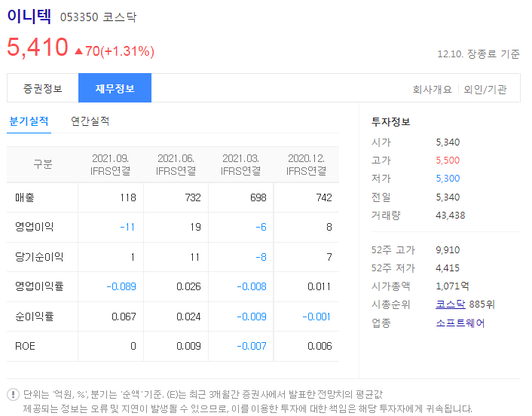Select 매출 value 742
532x416 pixels.
click(x=324, y=197)
